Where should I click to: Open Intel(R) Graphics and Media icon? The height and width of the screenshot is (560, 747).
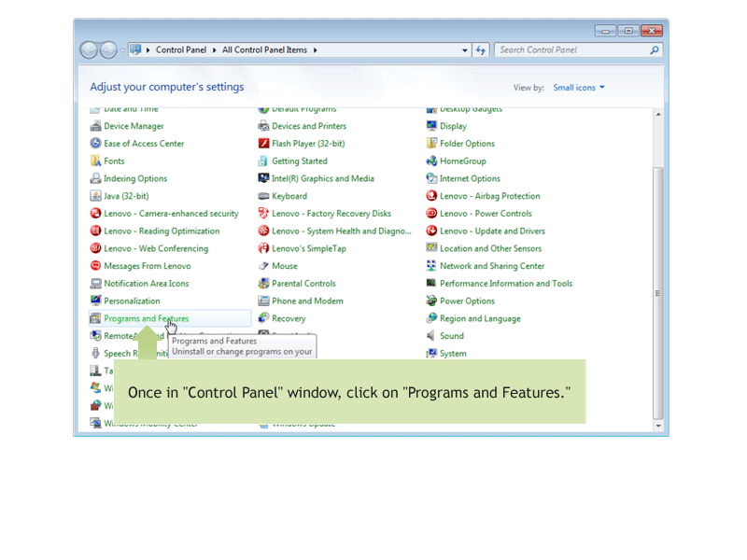click(x=263, y=178)
